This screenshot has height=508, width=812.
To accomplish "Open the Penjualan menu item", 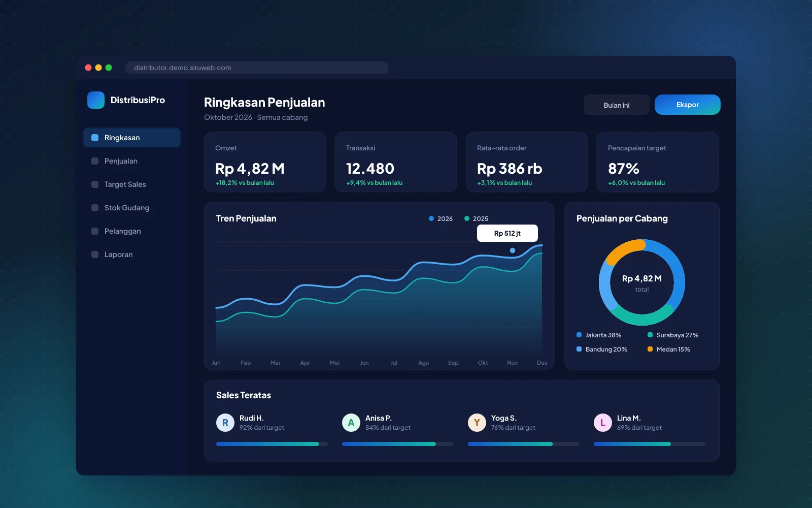I will point(132,161).
